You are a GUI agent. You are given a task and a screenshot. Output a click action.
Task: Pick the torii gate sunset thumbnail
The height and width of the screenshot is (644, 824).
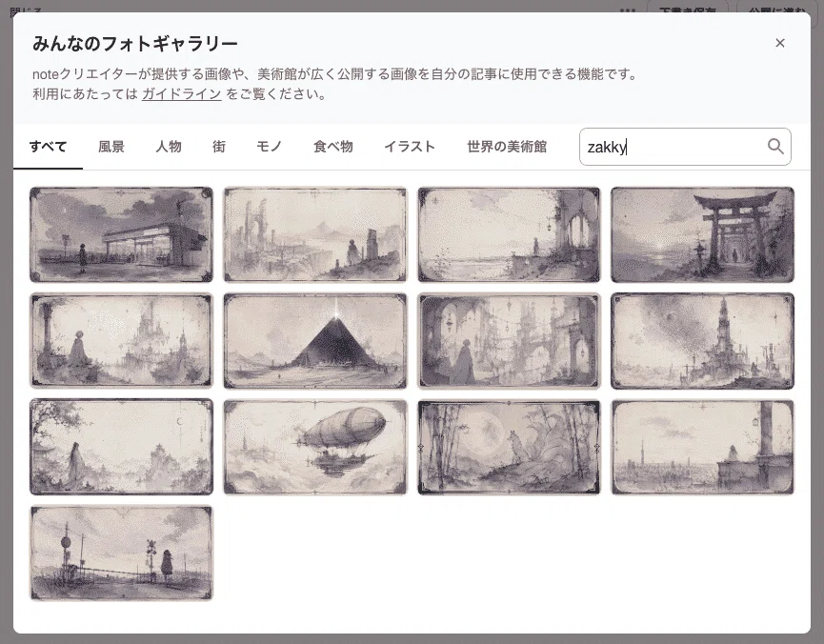(x=703, y=234)
